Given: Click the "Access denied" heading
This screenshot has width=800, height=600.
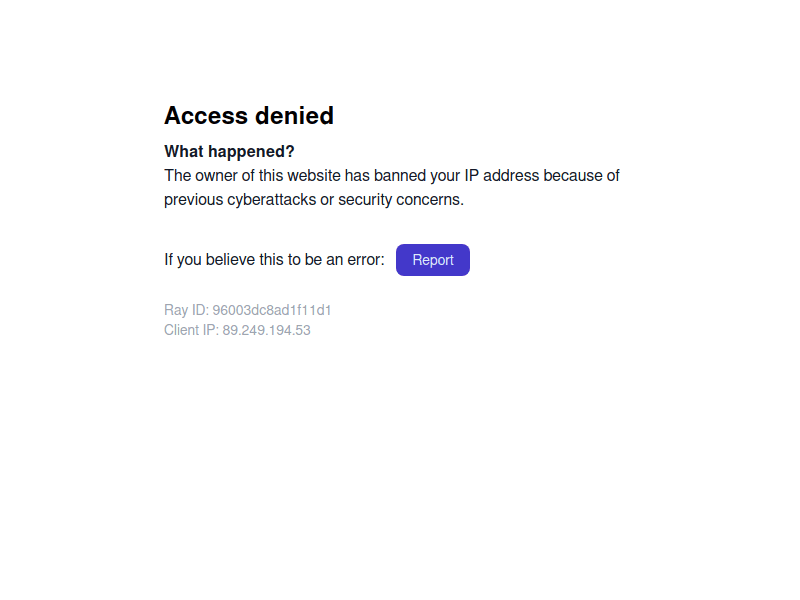Looking at the screenshot, I should pyautogui.click(x=249, y=116).
